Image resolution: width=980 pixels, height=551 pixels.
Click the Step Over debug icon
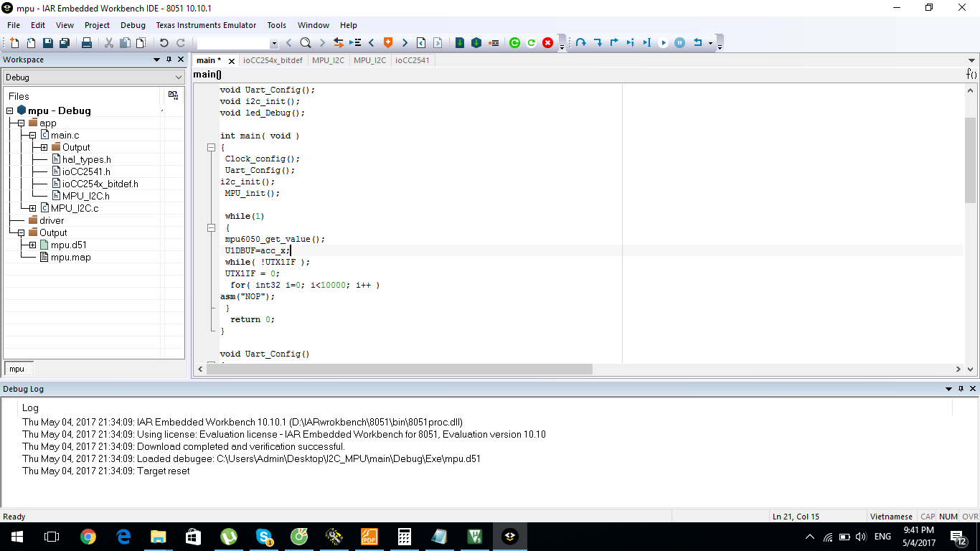click(581, 43)
